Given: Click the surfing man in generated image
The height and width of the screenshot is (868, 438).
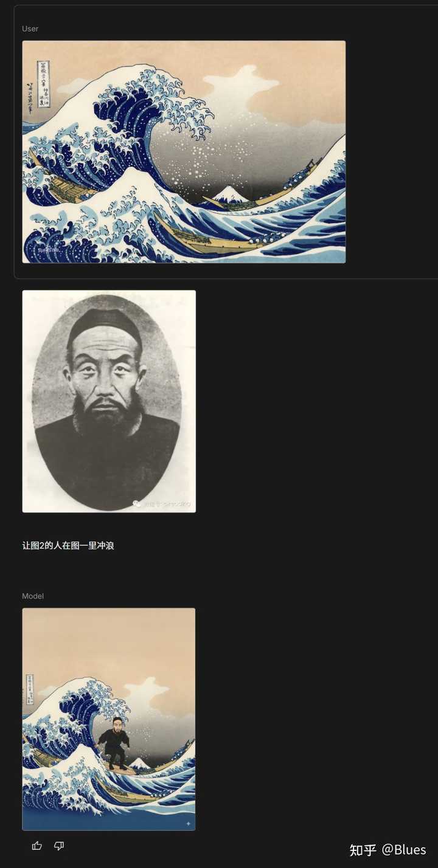Looking at the screenshot, I should (114, 743).
